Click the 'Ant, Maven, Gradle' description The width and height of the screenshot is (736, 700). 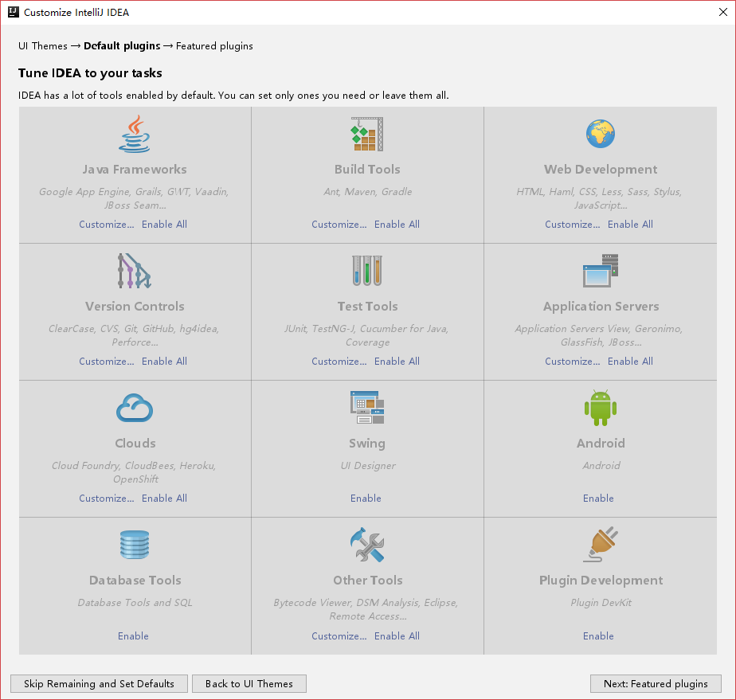point(367,191)
